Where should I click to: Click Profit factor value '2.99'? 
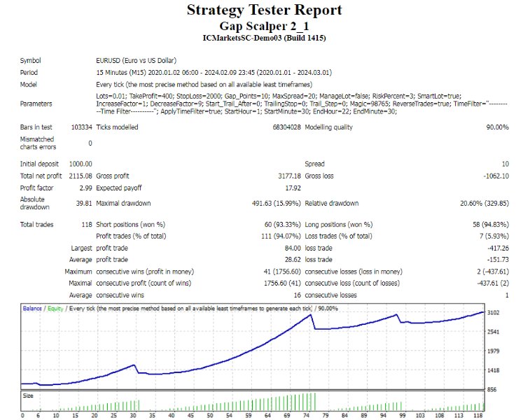coord(85,188)
